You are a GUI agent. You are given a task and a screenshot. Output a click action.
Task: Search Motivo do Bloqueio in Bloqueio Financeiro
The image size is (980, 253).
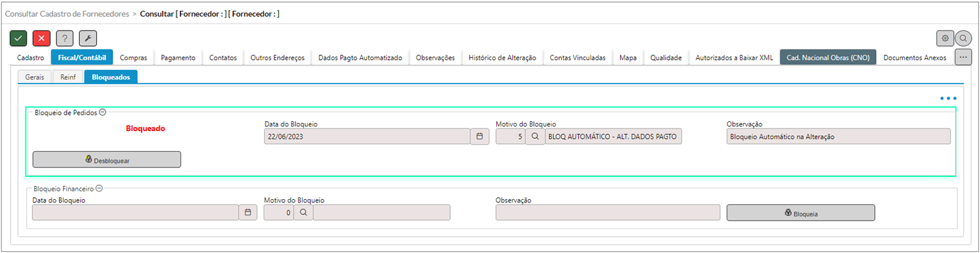point(303,213)
